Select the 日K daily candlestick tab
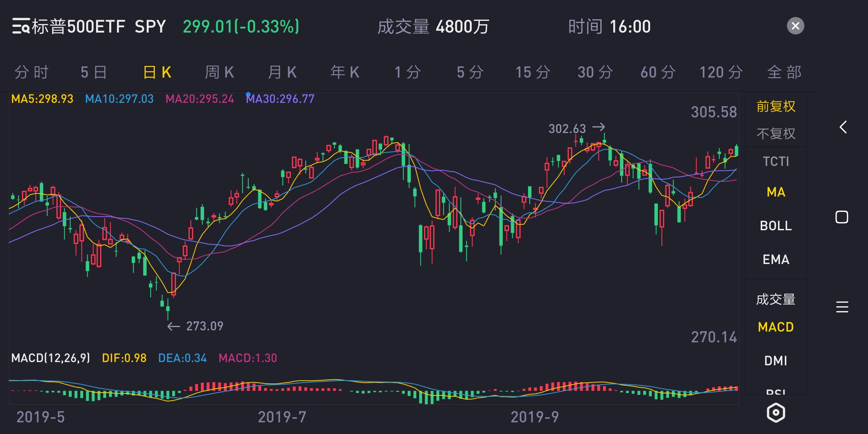This screenshot has width=868, height=434. [157, 72]
